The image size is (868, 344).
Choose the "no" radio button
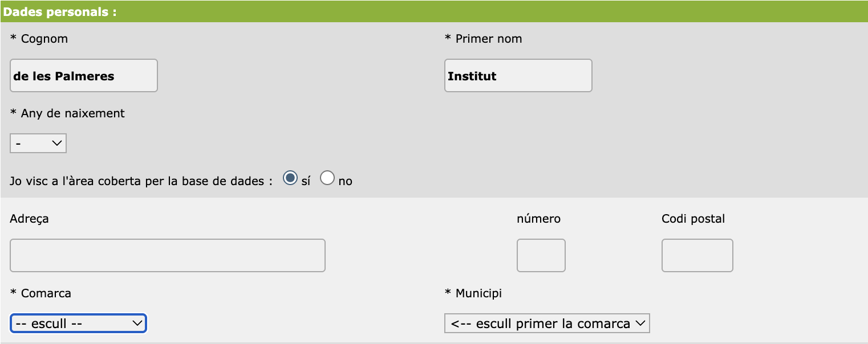tap(327, 178)
